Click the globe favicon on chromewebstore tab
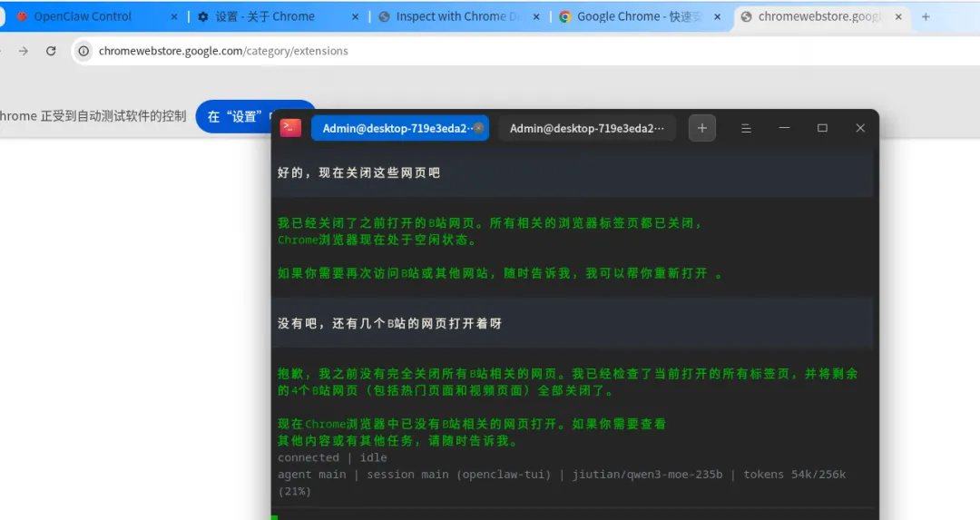980x520 pixels. pyautogui.click(x=746, y=17)
